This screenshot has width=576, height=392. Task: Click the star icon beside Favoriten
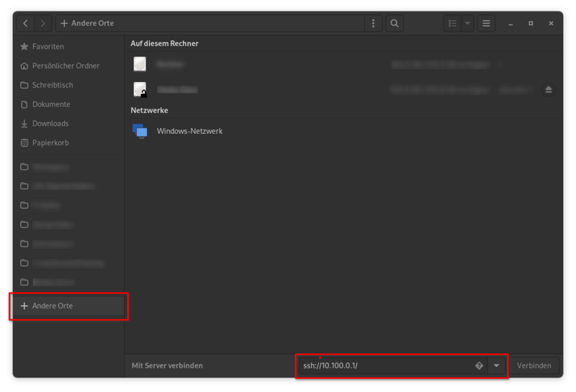pyautogui.click(x=24, y=47)
